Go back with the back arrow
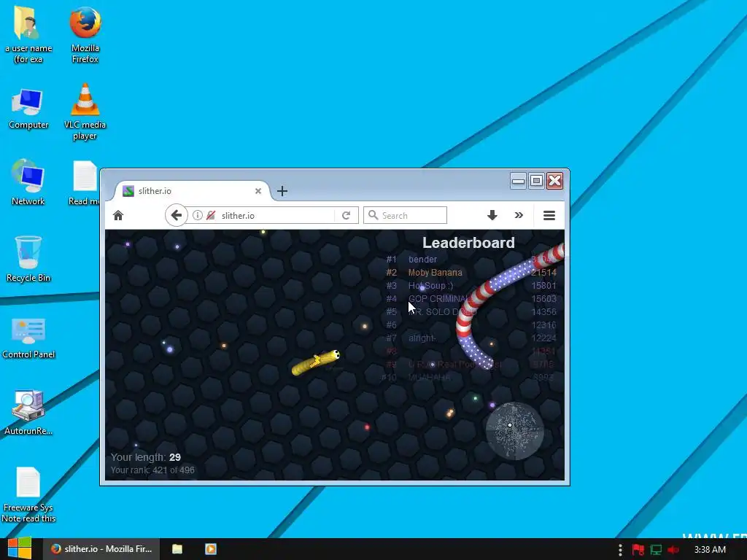The height and width of the screenshot is (560, 747). [177, 215]
